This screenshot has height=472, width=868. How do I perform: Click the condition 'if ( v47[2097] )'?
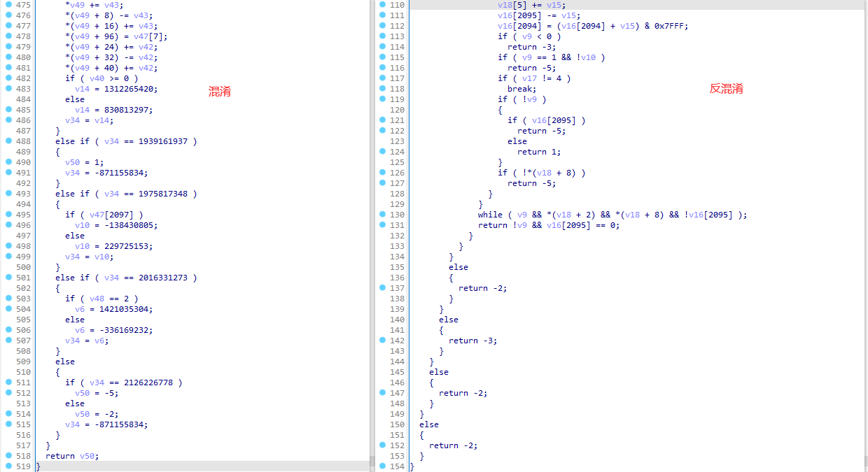coord(104,215)
